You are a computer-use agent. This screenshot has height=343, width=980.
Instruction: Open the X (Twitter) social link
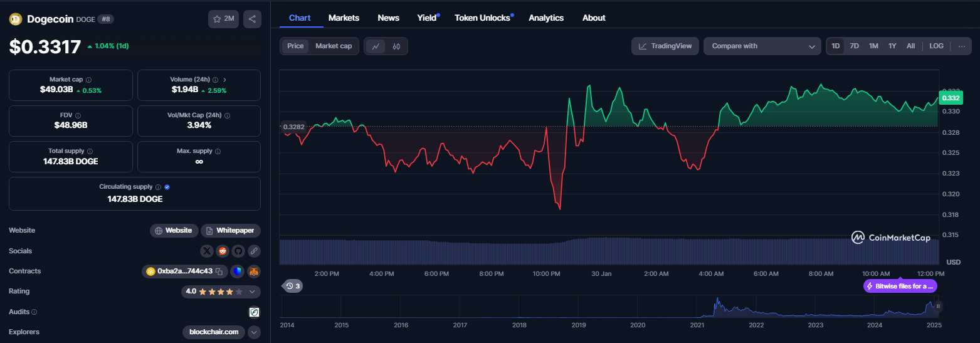pyautogui.click(x=207, y=251)
